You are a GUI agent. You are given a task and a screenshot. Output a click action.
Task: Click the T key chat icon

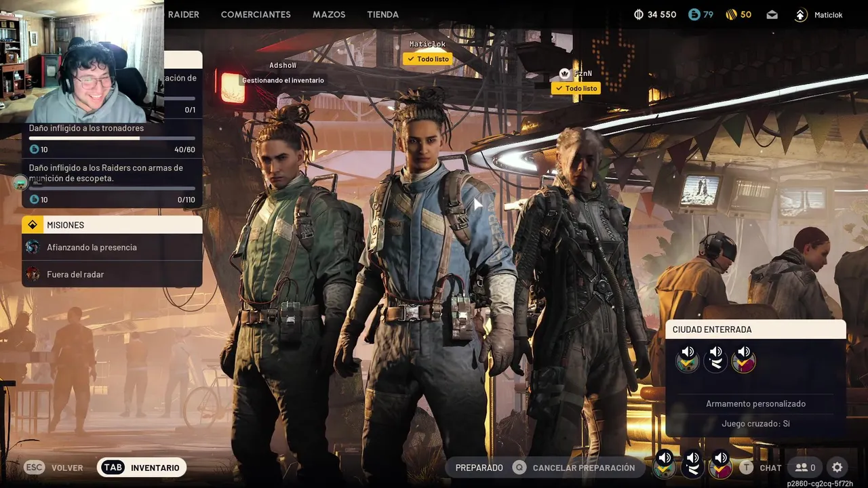tap(746, 468)
